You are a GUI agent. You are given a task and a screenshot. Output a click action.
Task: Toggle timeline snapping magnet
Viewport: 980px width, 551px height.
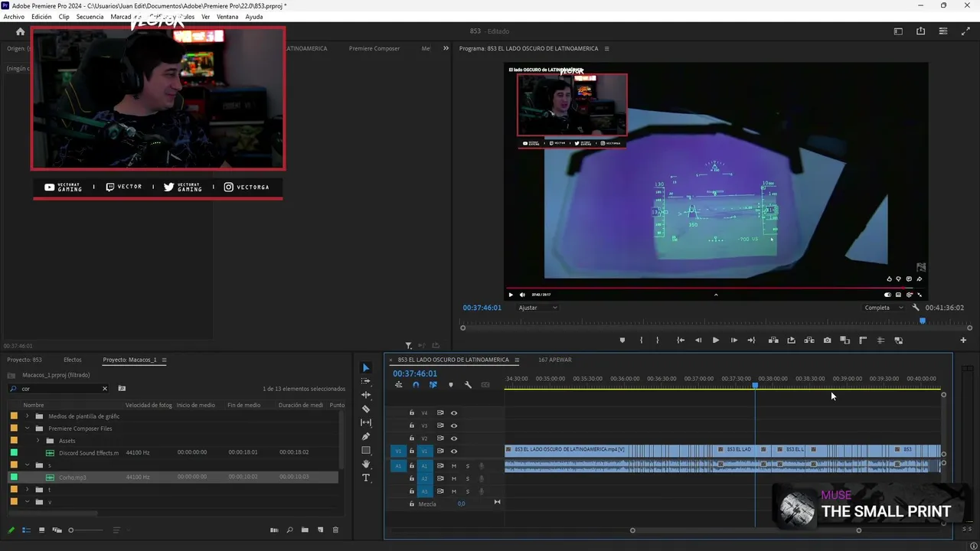point(416,385)
